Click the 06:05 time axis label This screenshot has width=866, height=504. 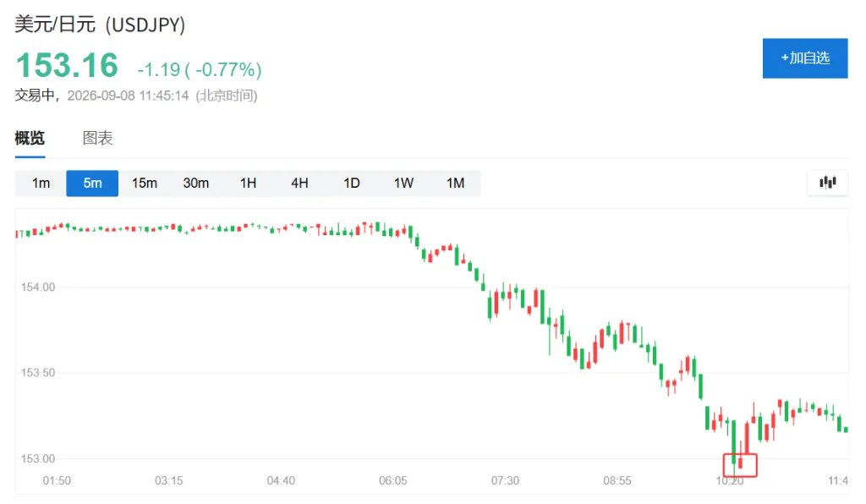pyautogui.click(x=392, y=481)
